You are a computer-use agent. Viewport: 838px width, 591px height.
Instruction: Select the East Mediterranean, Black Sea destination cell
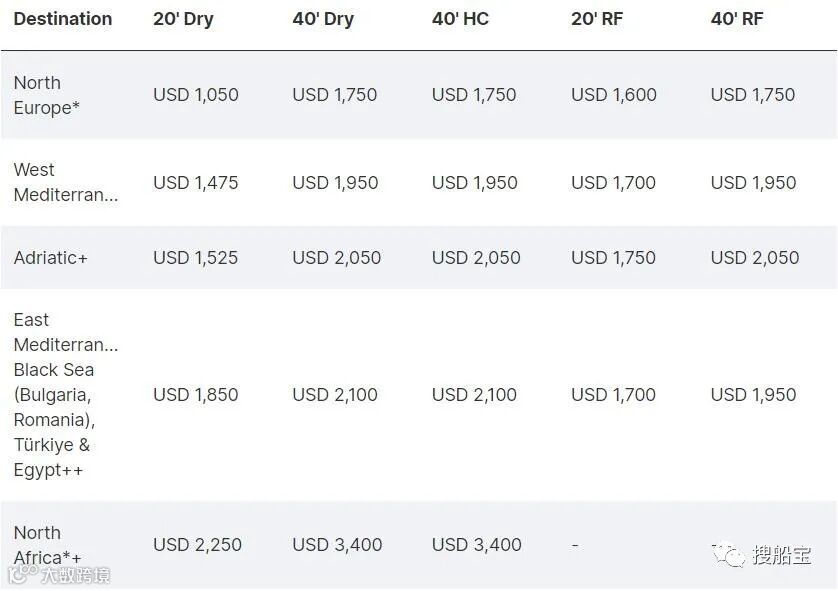click(x=65, y=394)
